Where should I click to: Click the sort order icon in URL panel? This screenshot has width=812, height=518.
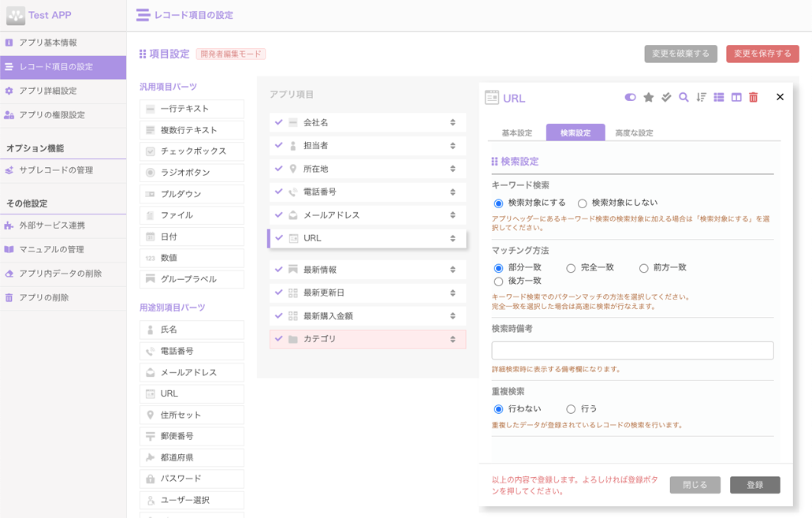pyautogui.click(x=701, y=98)
